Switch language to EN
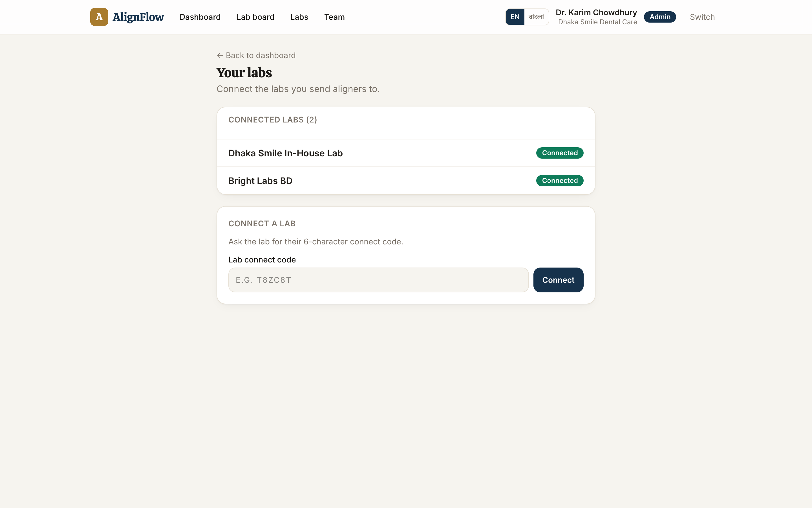This screenshot has height=508, width=812. pos(515,17)
